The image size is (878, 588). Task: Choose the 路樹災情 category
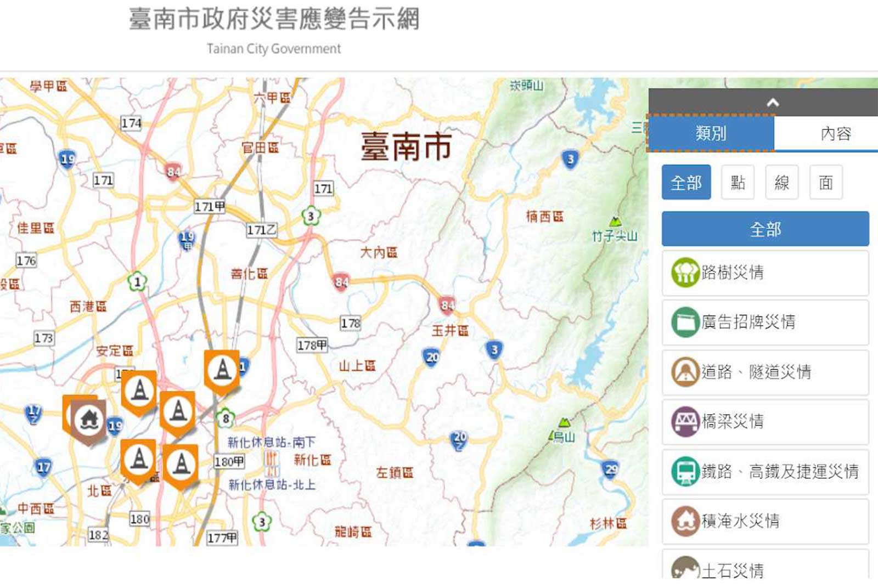pyautogui.click(x=765, y=273)
